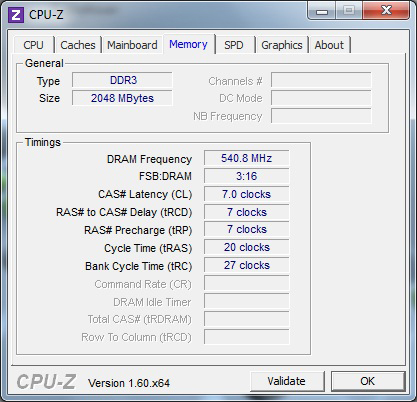Show the SPD tab
Viewport: 417px width, 402px height.
[x=234, y=45]
